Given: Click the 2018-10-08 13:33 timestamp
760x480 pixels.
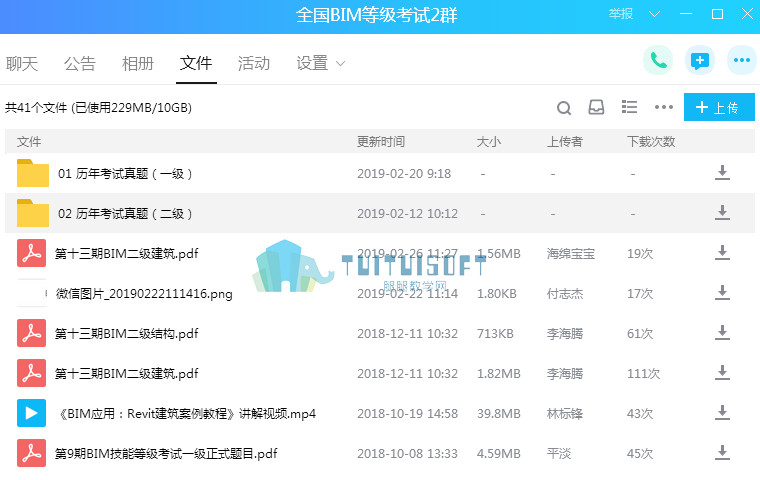Looking at the screenshot, I should pos(407,453).
